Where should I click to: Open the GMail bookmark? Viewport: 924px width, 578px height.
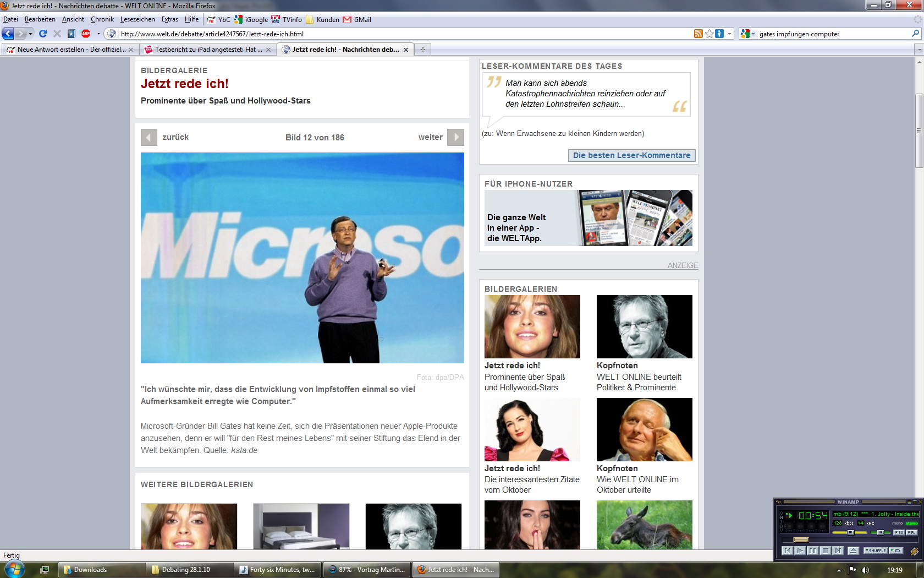357,19
